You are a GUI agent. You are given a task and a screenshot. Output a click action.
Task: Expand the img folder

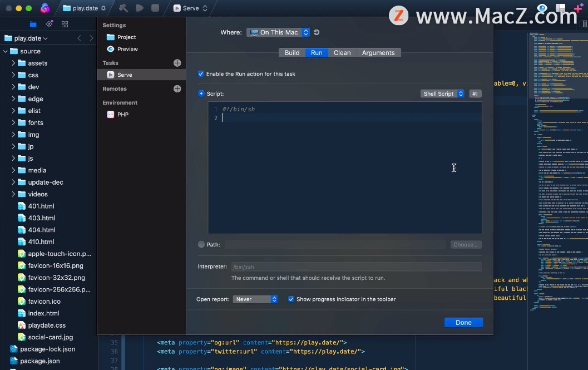pyautogui.click(x=13, y=134)
